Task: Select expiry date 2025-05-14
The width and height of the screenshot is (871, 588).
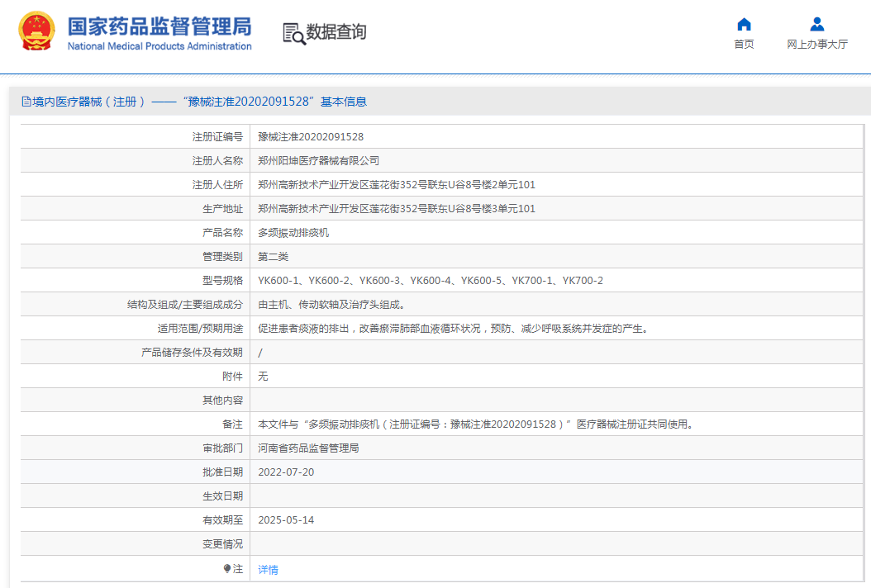Action: (286, 519)
